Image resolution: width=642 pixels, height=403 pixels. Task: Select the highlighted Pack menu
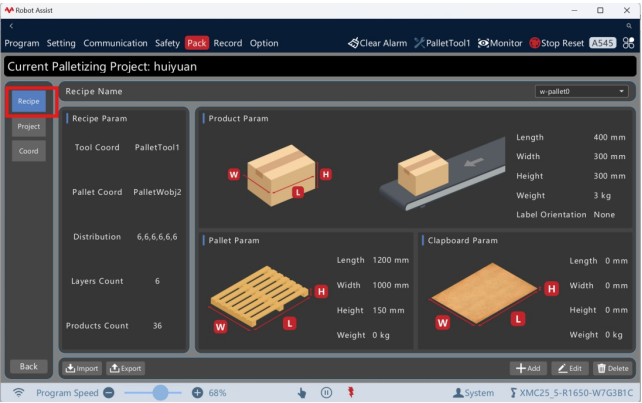click(197, 43)
